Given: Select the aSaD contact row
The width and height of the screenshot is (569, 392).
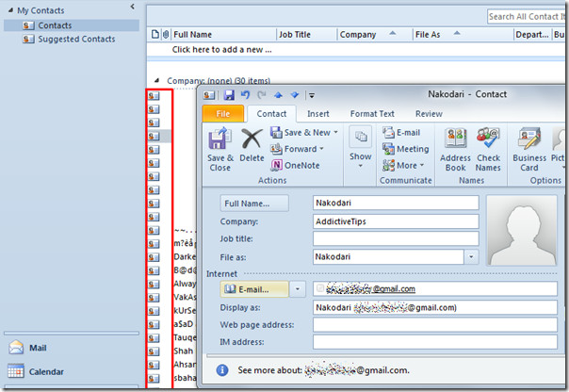Looking at the screenshot, I should click(184, 324).
